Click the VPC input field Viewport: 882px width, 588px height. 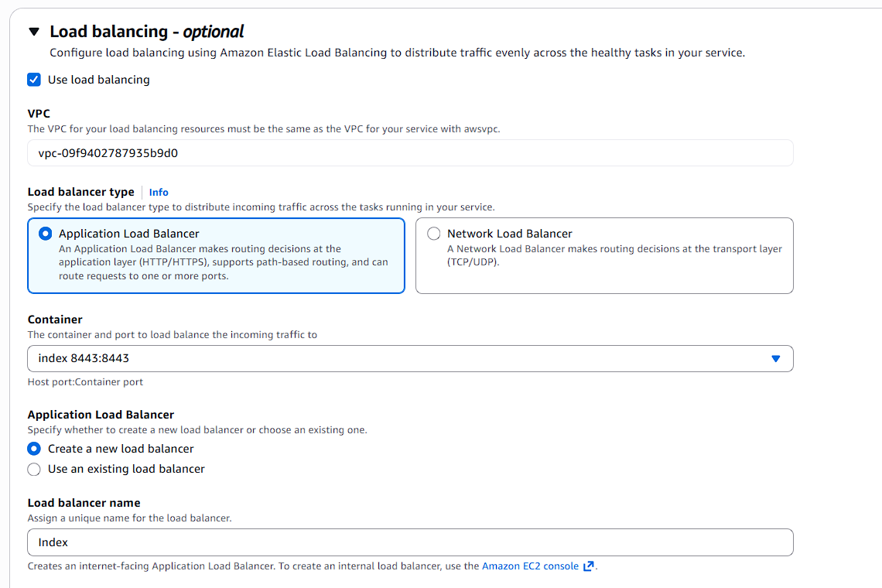(410, 153)
